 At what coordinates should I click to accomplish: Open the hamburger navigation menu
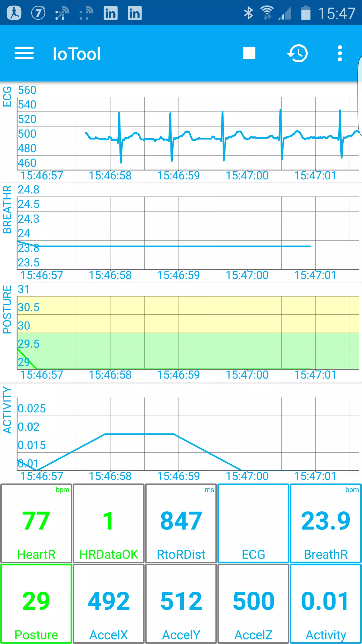click(24, 53)
